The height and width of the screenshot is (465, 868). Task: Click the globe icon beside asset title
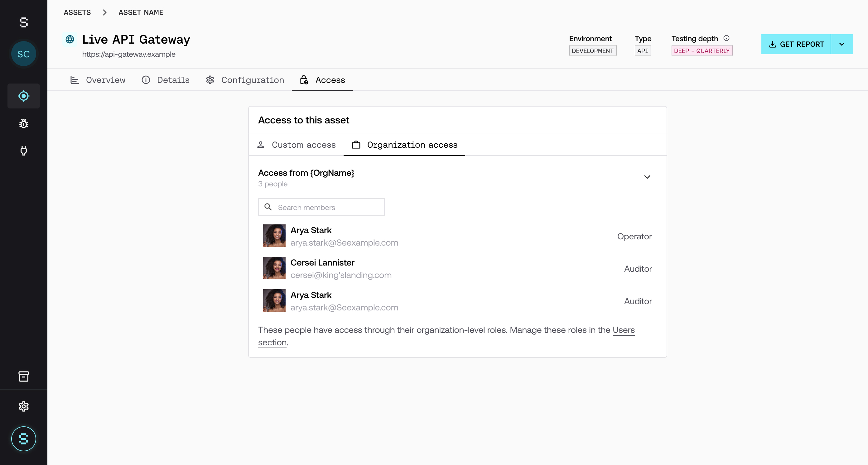(x=70, y=39)
